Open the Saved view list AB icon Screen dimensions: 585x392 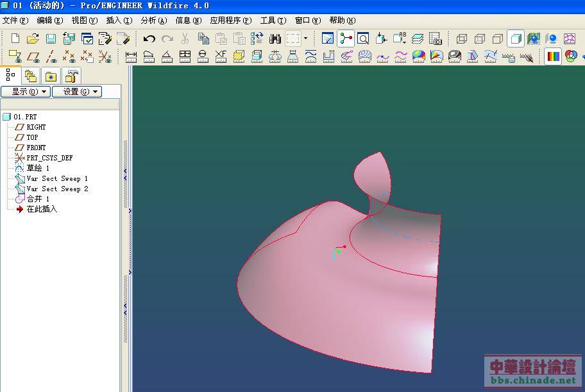click(400, 38)
